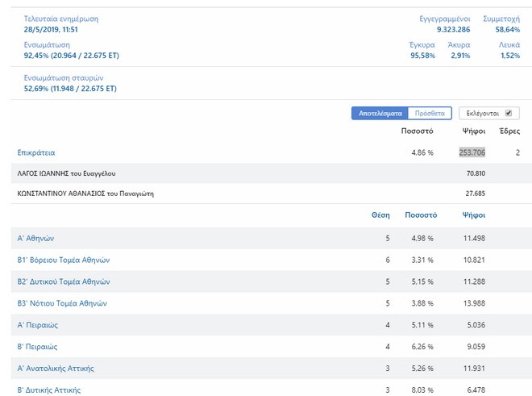Screen dimensions: 532x396
Task: Switch to the Αποτελέσματα tab
Action: (x=380, y=114)
